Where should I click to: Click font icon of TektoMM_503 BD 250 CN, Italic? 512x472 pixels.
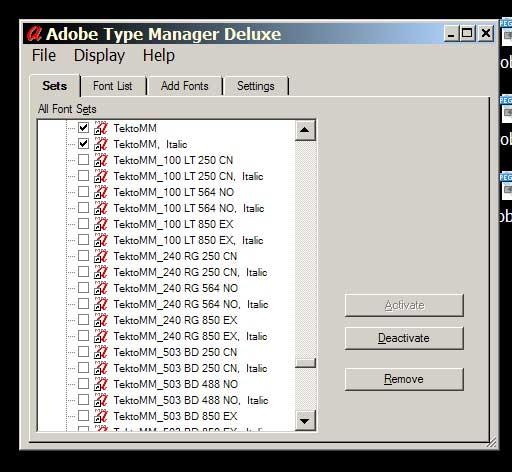coord(101,368)
